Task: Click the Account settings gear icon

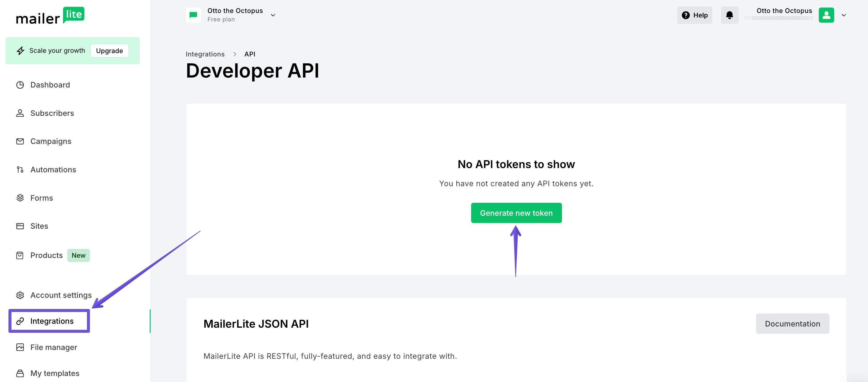Action: click(20, 295)
